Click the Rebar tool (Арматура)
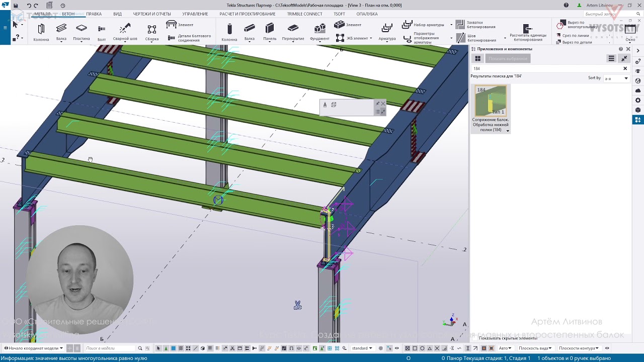The height and width of the screenshot is (362, 644). coord(387,32)
